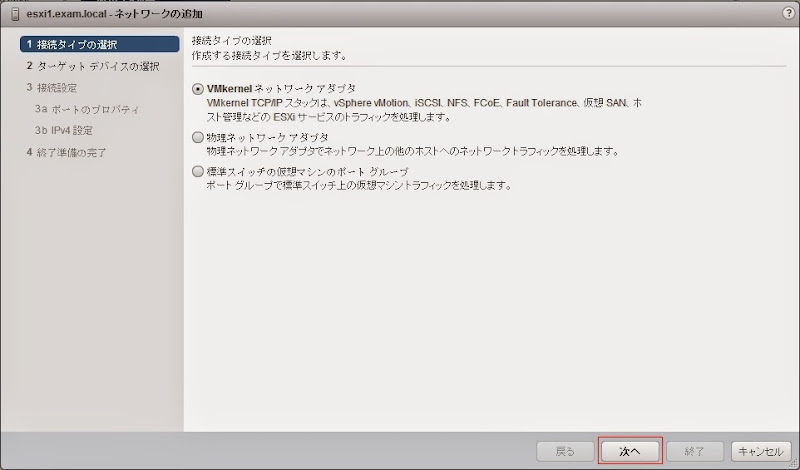Click the ポート グループで標準スイッチ description text
800x470 pixels.
tap(359, 185)
